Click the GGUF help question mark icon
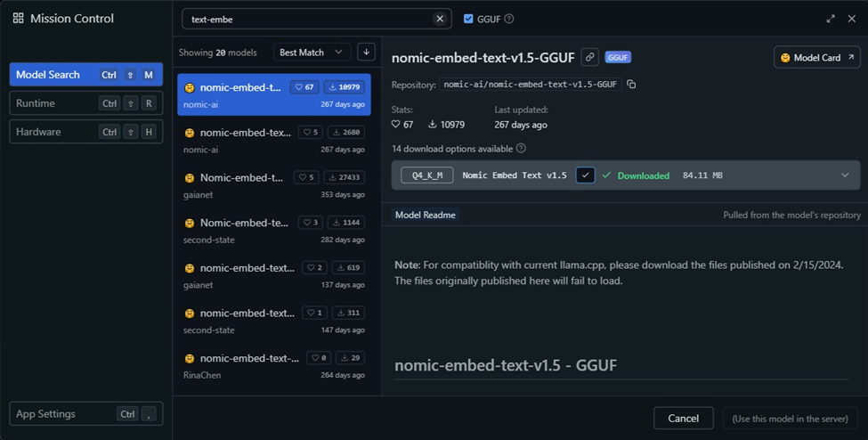Screen dimensions: 868x440 (509, 19)
